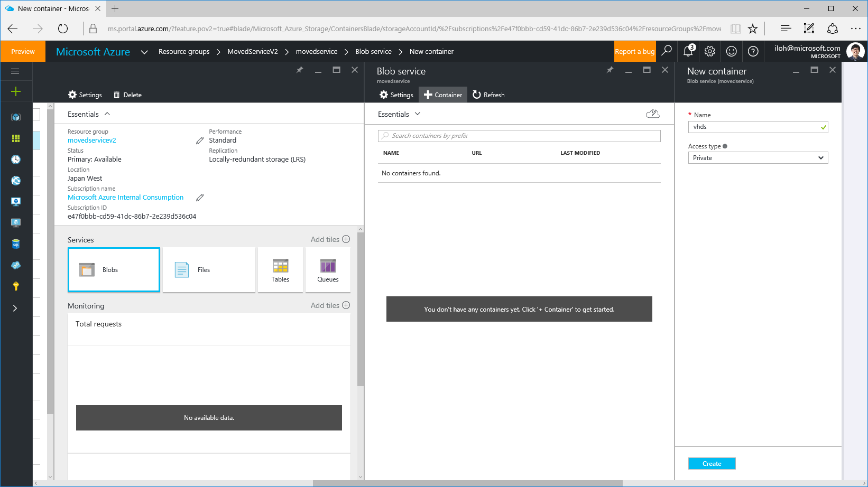Click the bottom horizontal scrollbar
868x487 pixels.
point(467,483)
